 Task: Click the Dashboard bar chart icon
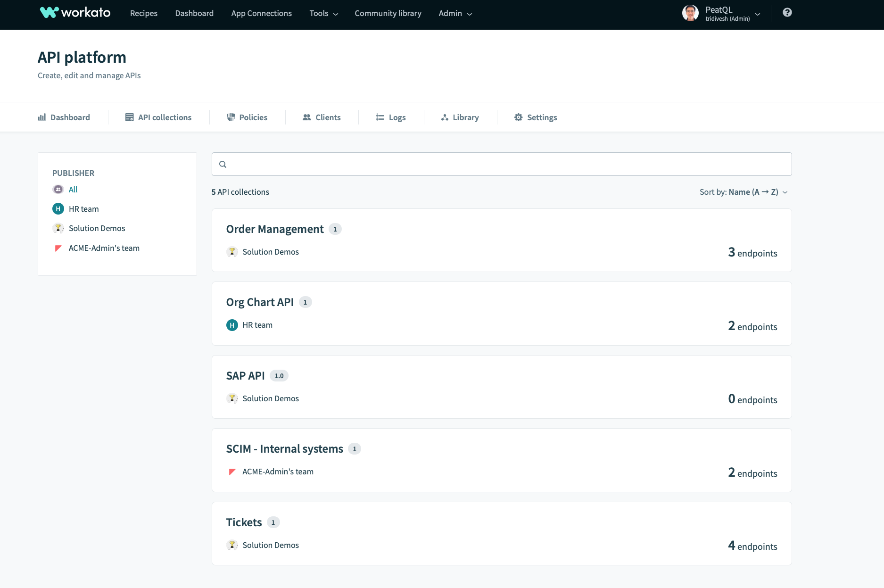tap(42, 117)
